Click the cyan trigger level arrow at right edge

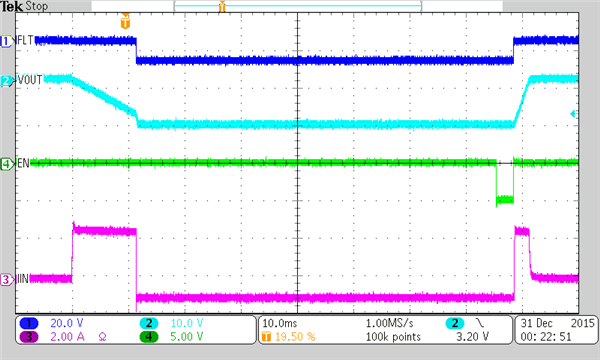574,114
